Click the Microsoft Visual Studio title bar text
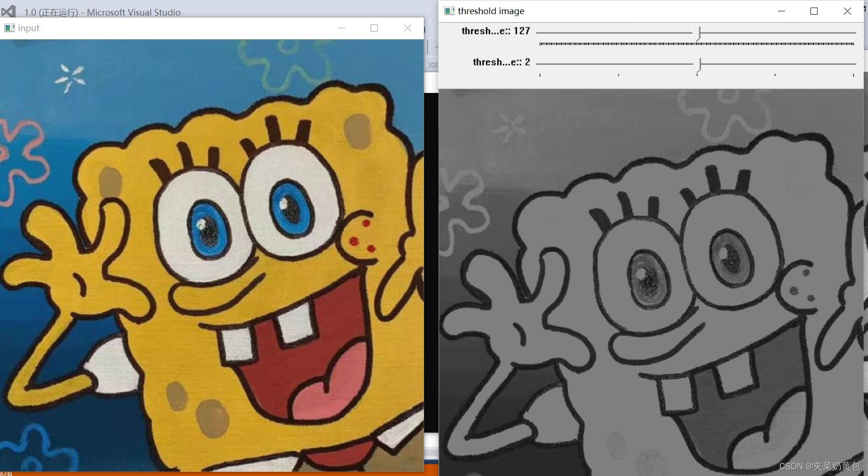The width and height of the screenshot is (868, 476). coord(102,12)
